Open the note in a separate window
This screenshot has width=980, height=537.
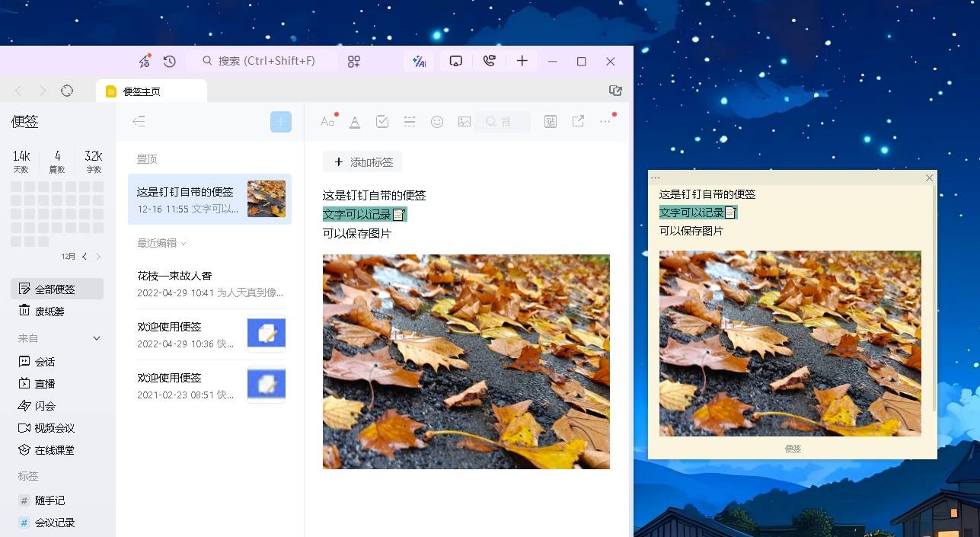coord(578,120)
